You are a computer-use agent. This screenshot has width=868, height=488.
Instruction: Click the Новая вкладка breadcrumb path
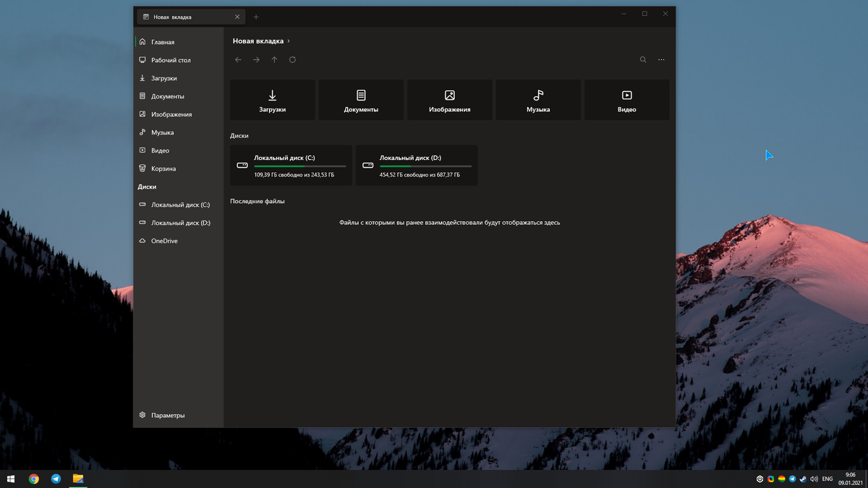tap(258, 41)
